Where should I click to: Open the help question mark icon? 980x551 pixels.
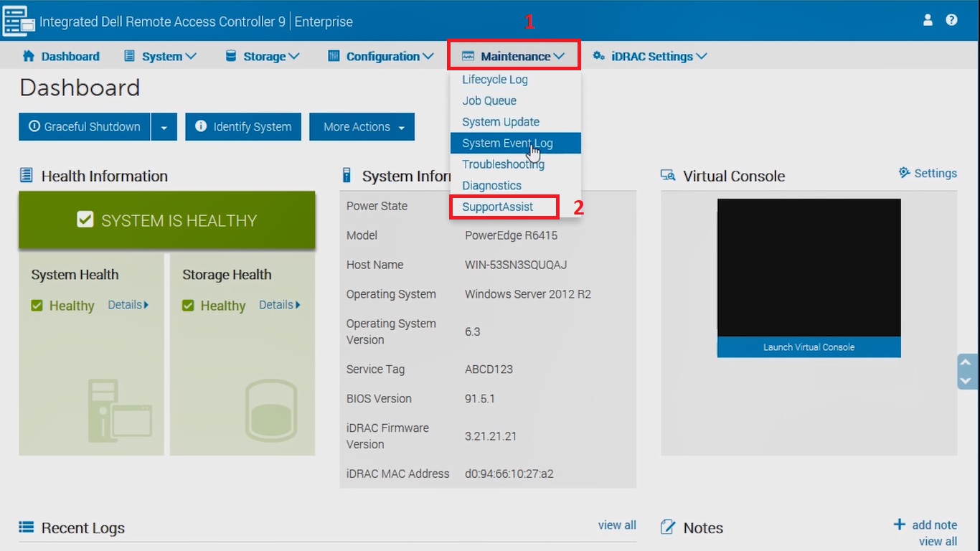coord(951,20)
